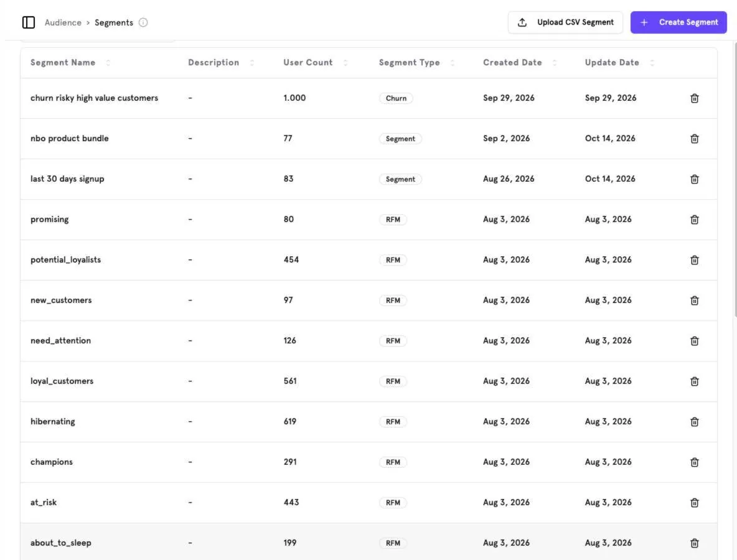This screenshot has width=737, height=560.
Task: Click Segment badge for last 30 days signup
Action: (x=400, y=179)
